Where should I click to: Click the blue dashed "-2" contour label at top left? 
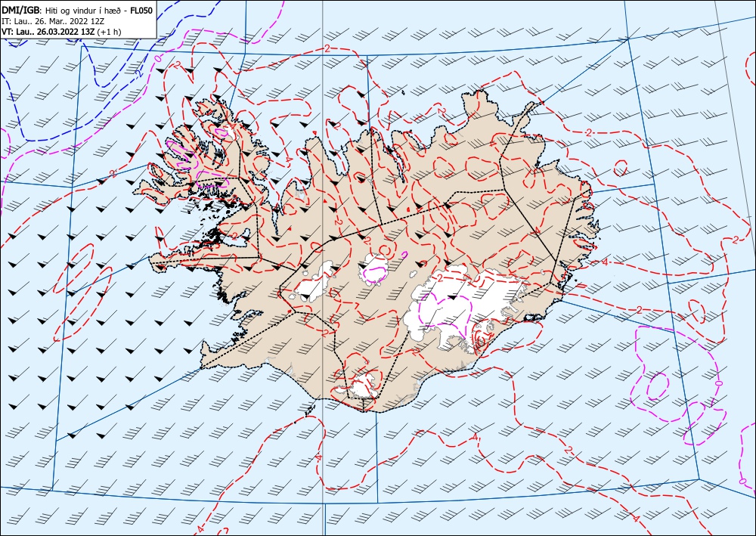click(x=138, y=74)
